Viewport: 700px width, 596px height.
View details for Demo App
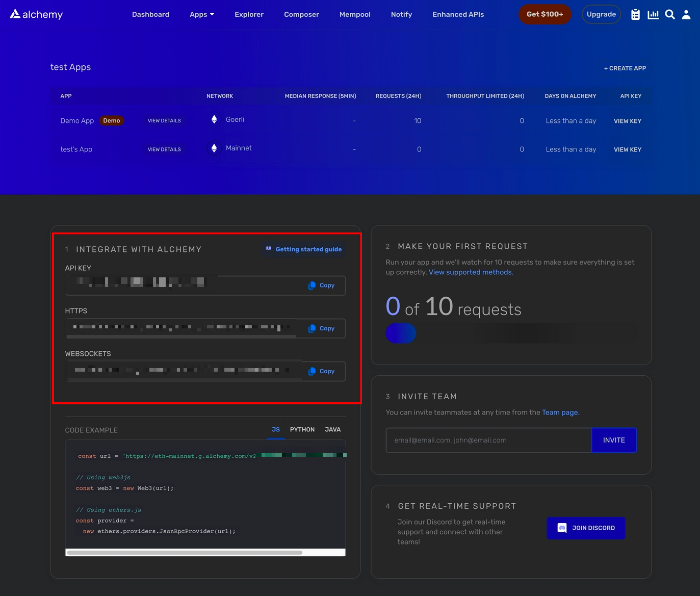[x=164, y=121]
